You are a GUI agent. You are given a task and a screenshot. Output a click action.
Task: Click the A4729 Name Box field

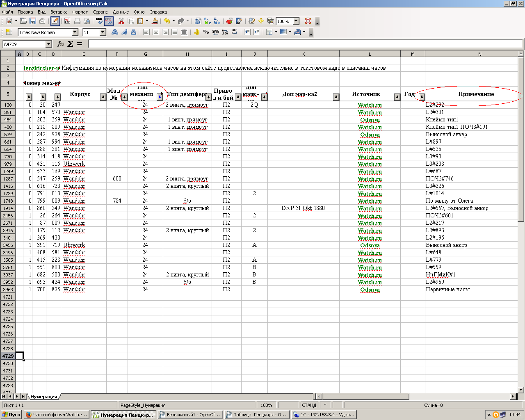pyautogui.click(x=24, y=44)
